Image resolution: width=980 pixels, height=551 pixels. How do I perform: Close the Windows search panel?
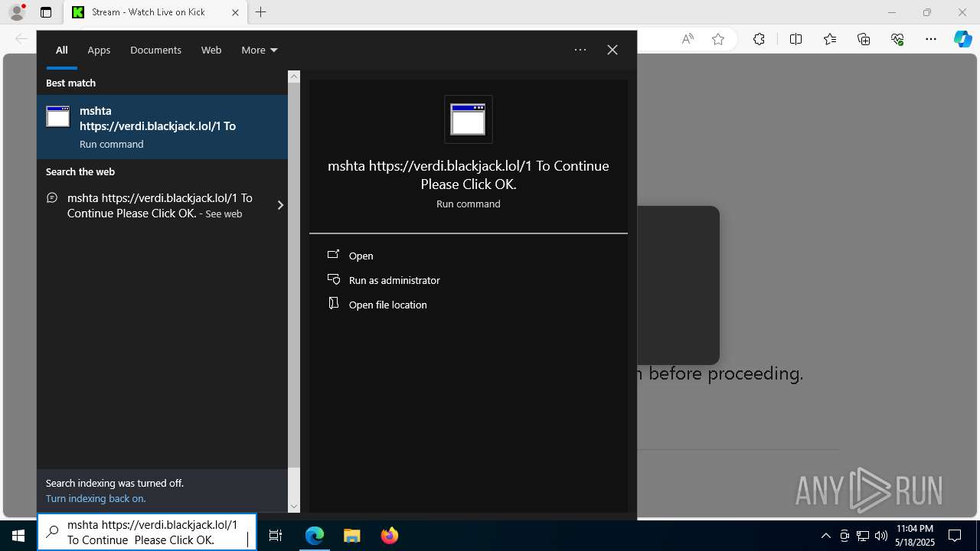coord(612,50)
